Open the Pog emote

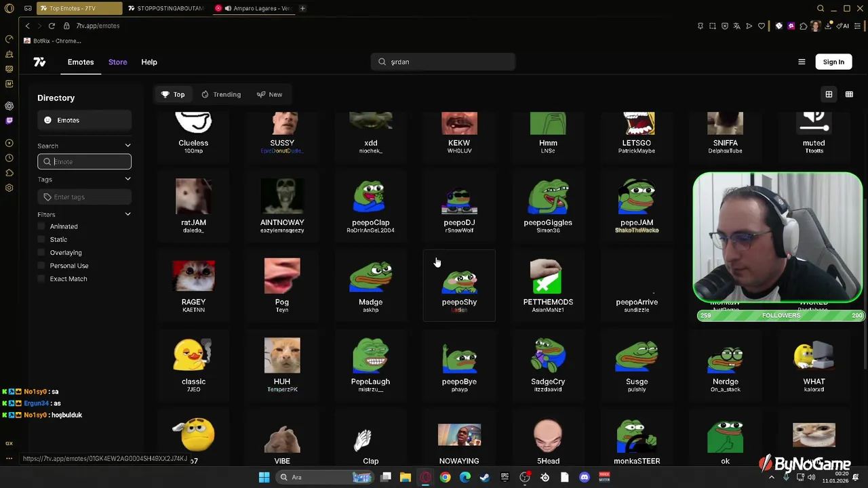pyautogui.click(x=282, y=285)
